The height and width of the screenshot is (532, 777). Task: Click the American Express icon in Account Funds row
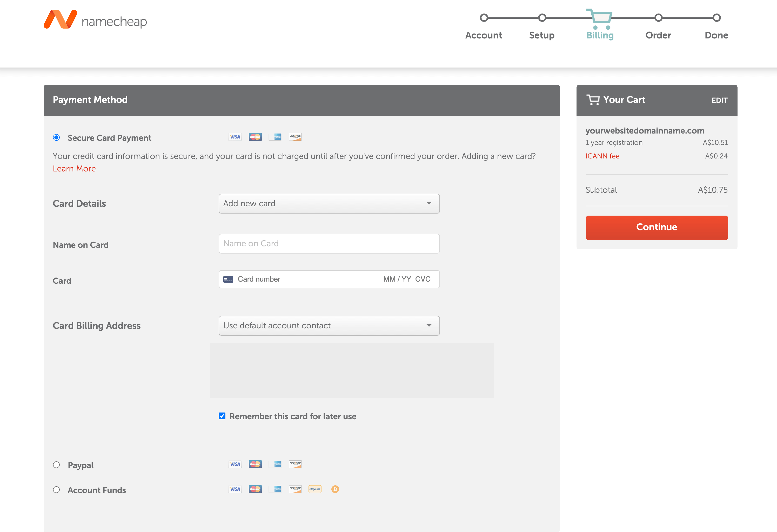[x=275, y=489]
